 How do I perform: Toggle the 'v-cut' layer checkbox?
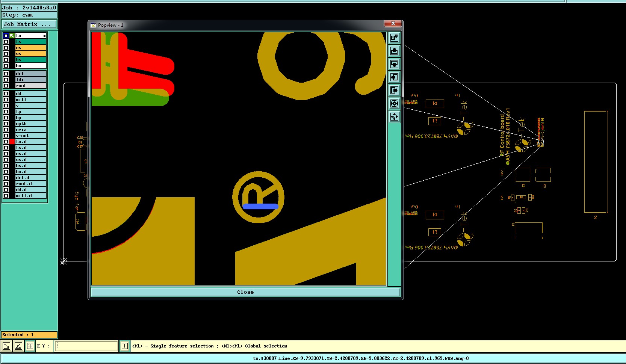pyautogui.click(x=6, y=136)
